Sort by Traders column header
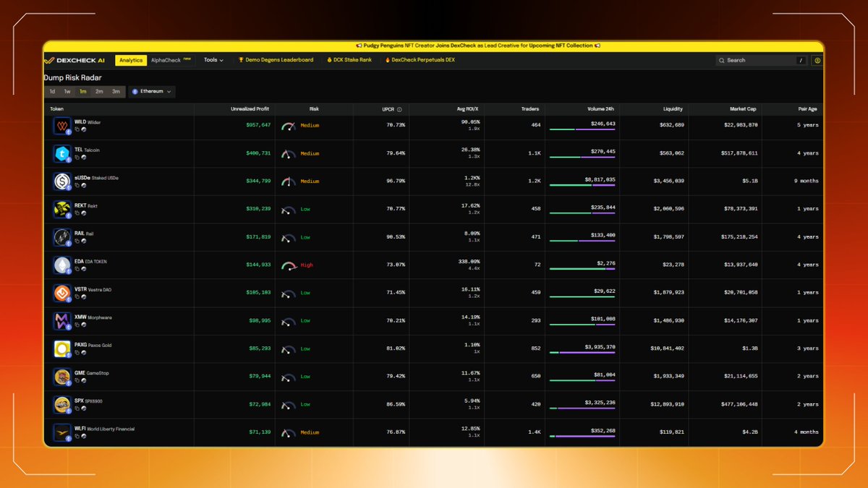 coord(529,109)
